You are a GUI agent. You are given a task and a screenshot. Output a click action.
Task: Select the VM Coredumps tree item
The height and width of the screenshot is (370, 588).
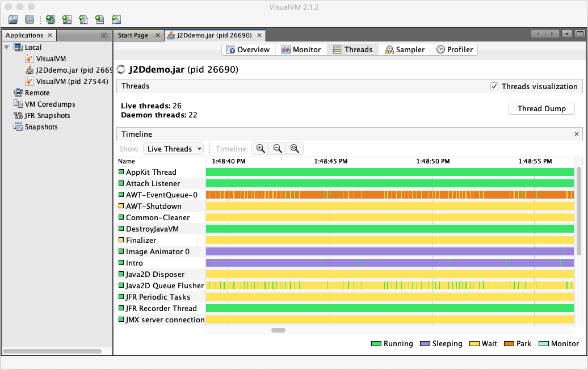click(50, 104)
